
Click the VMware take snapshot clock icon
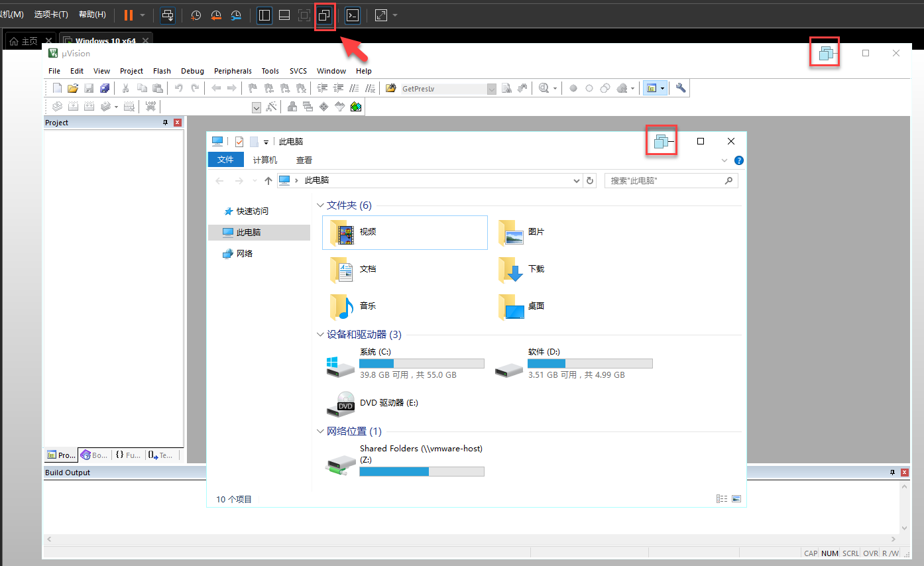click(196, 15)
